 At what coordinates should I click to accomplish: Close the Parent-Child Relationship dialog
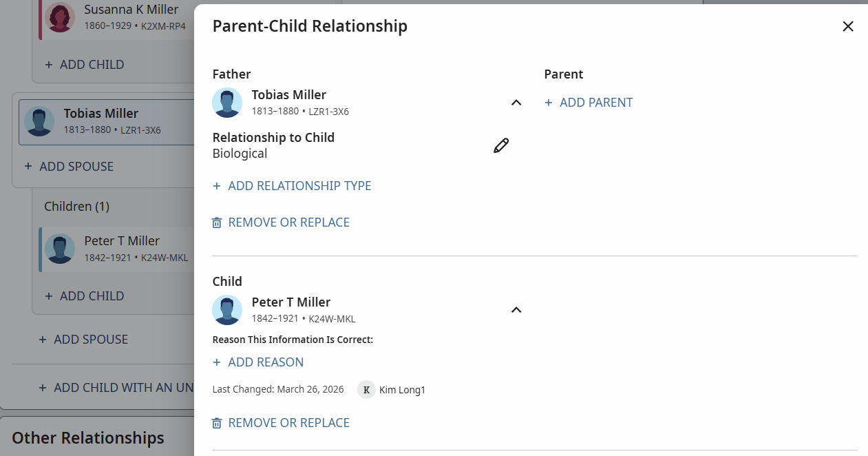coord(848,26)
